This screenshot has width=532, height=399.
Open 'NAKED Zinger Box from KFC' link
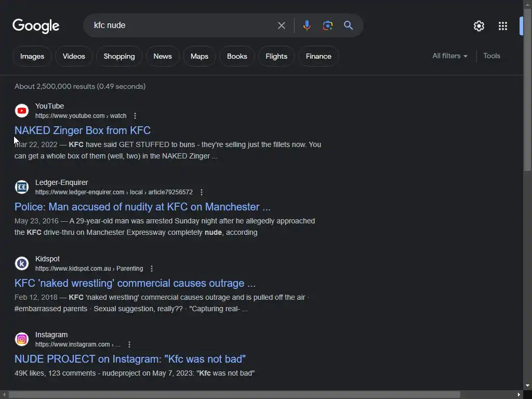(x=83, y=130)
